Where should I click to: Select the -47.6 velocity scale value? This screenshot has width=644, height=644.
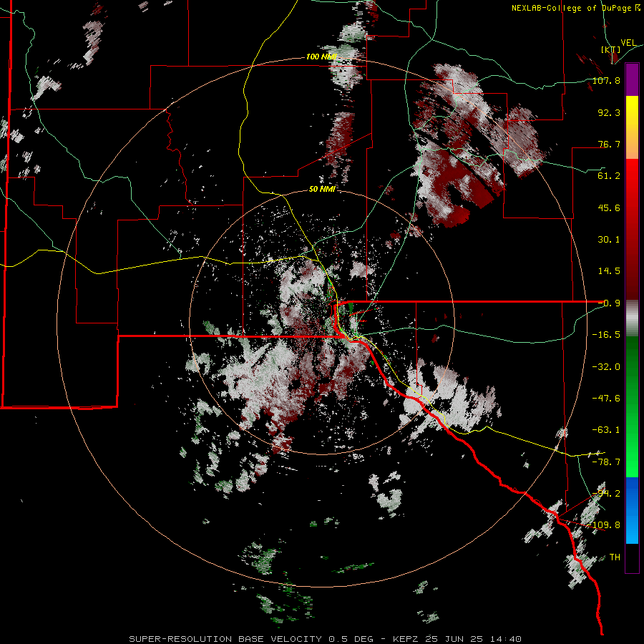tap(606, 399)
